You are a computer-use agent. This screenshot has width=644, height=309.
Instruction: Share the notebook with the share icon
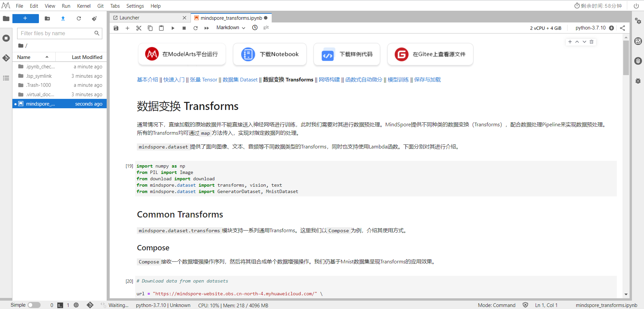tap(623, 28)
